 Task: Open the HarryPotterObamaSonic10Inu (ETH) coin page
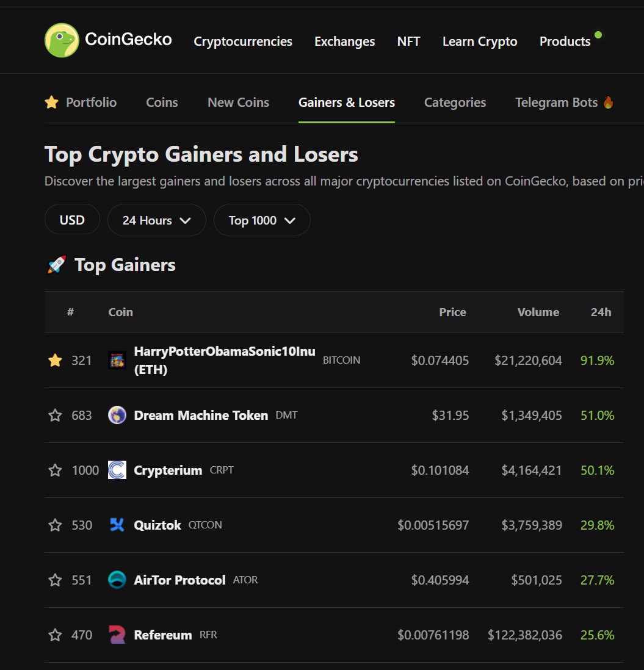pos(225,360)
